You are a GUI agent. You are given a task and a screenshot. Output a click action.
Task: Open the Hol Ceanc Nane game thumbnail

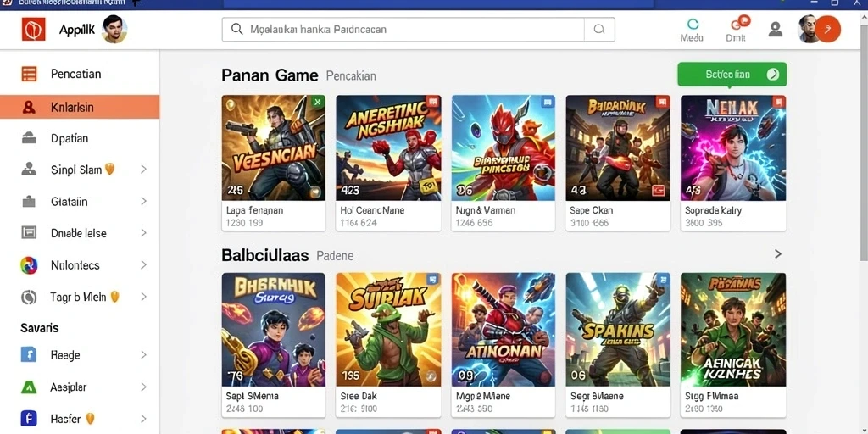point(388,147)
